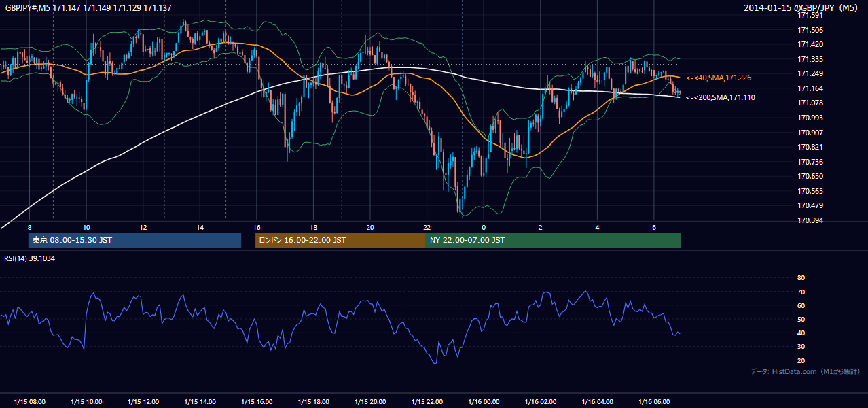
Task: Click the RSI 80 level label
Action: 801,278
